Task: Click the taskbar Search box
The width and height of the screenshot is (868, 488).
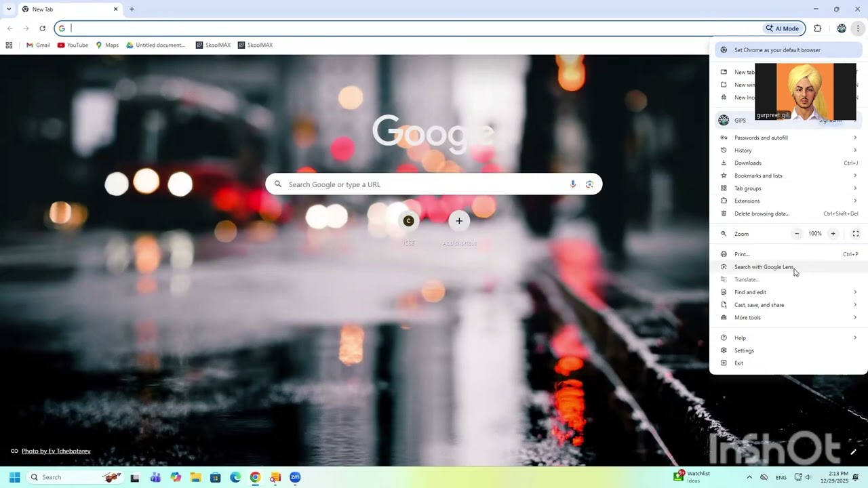Action: click(75, 477)
